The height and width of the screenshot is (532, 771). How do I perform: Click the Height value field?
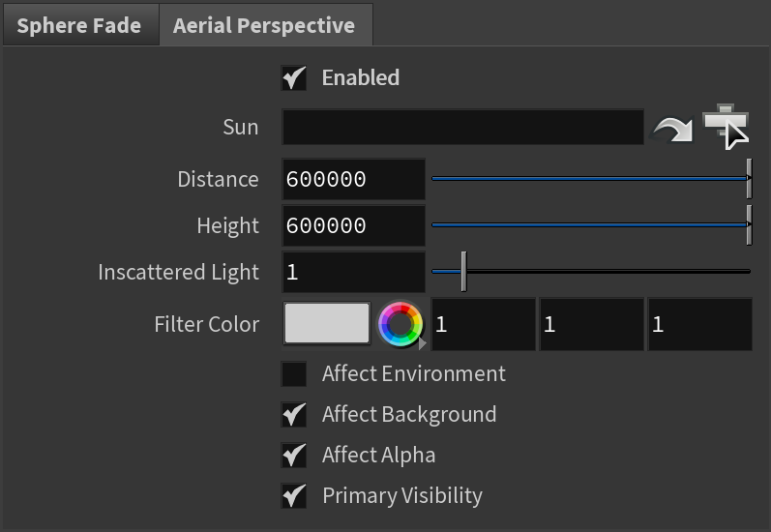(x=353, y=225)
